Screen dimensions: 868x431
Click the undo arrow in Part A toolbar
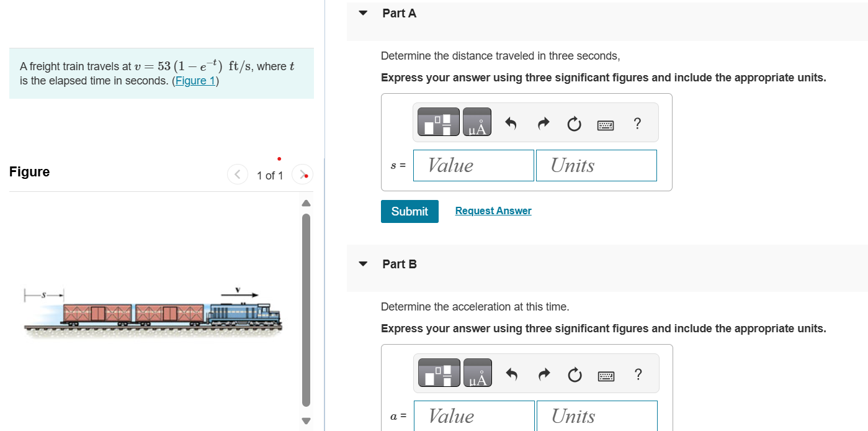pyautogui.click(x=511, y=124)
